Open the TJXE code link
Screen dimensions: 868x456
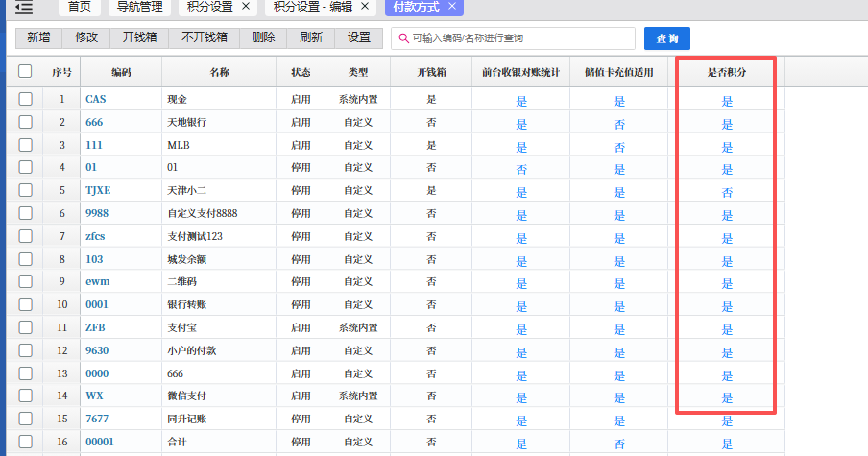pos(98,190)
